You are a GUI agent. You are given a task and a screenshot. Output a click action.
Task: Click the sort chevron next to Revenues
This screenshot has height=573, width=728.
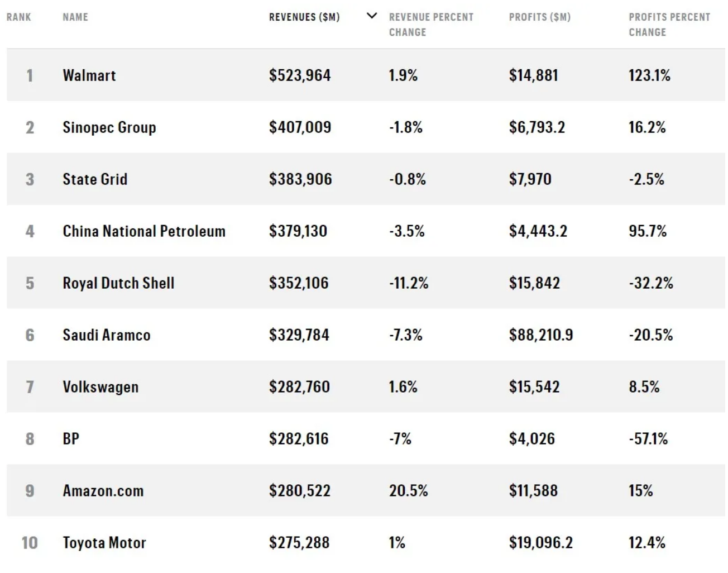point(371,16)
